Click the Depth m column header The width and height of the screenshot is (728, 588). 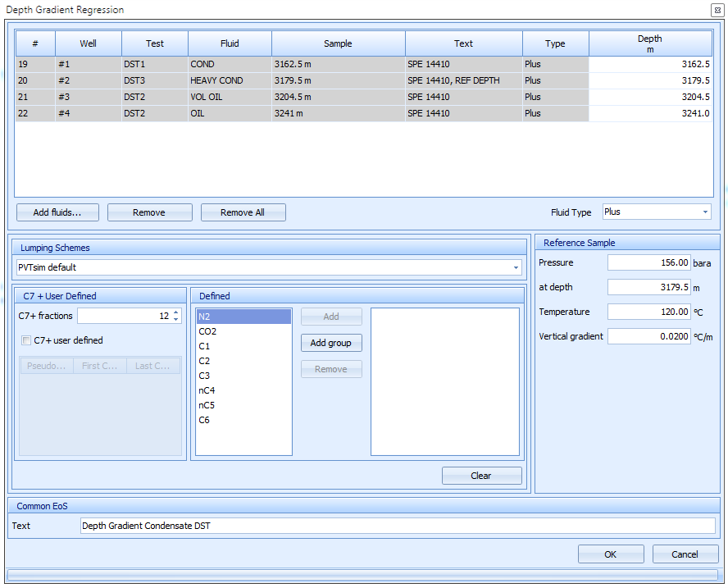650,43
